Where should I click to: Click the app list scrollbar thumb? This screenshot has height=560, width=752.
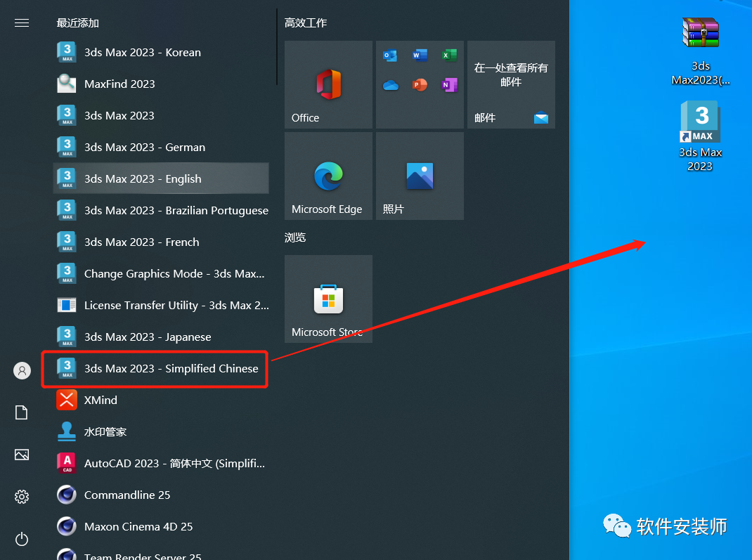(x=277, y=47)
